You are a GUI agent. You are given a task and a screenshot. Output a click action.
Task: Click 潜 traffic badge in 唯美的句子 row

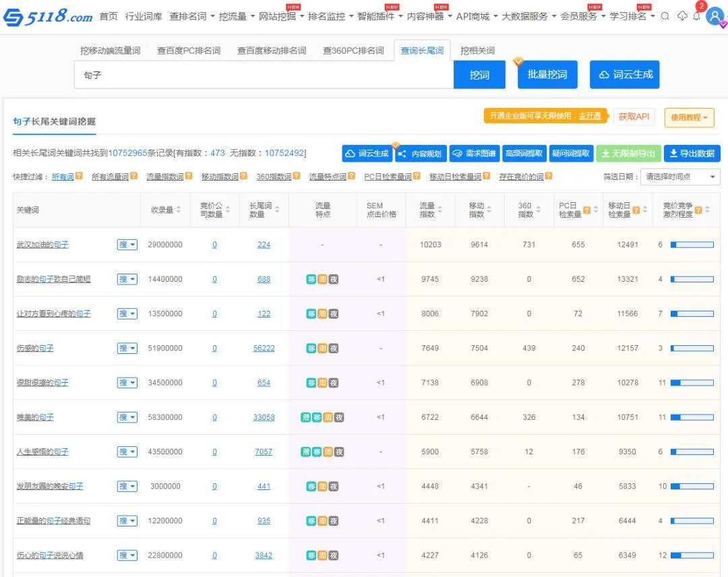(x=306, y=417)
